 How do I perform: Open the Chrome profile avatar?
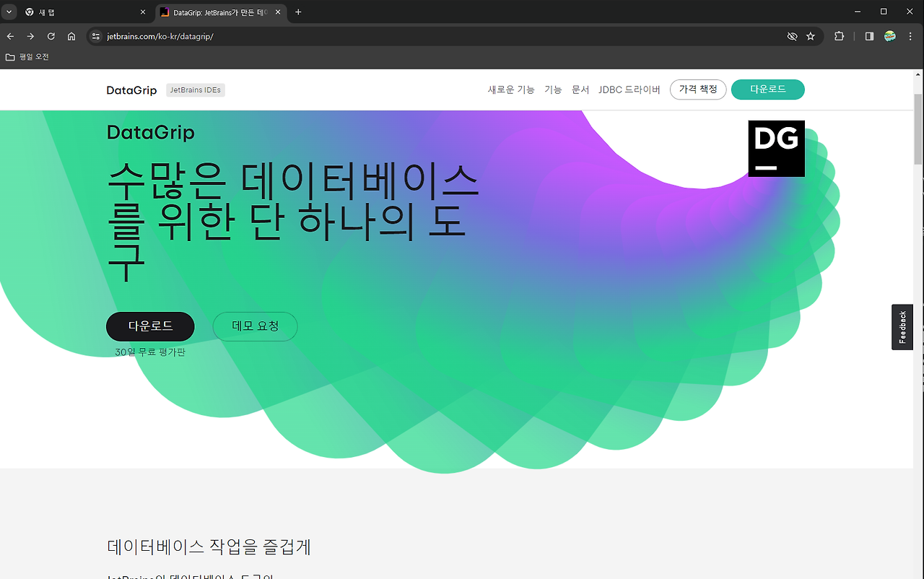[x=890, y=36]
